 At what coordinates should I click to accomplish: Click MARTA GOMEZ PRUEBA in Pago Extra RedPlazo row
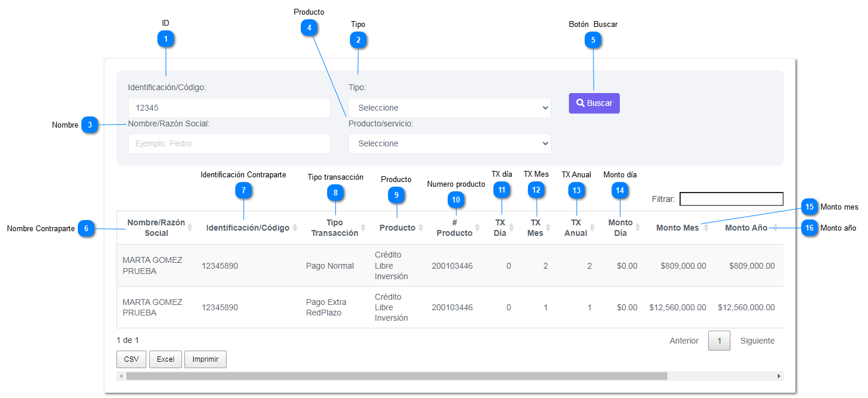(x=152, y=307)
